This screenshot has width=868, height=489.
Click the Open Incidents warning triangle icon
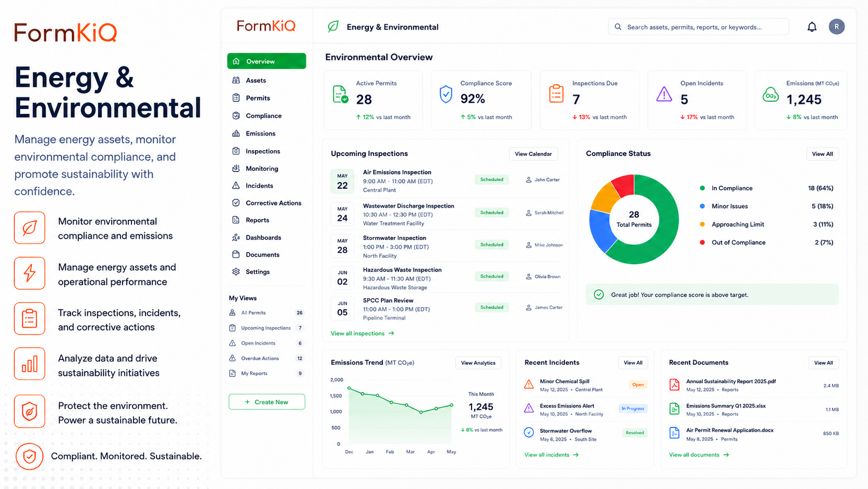click(664, 94)
